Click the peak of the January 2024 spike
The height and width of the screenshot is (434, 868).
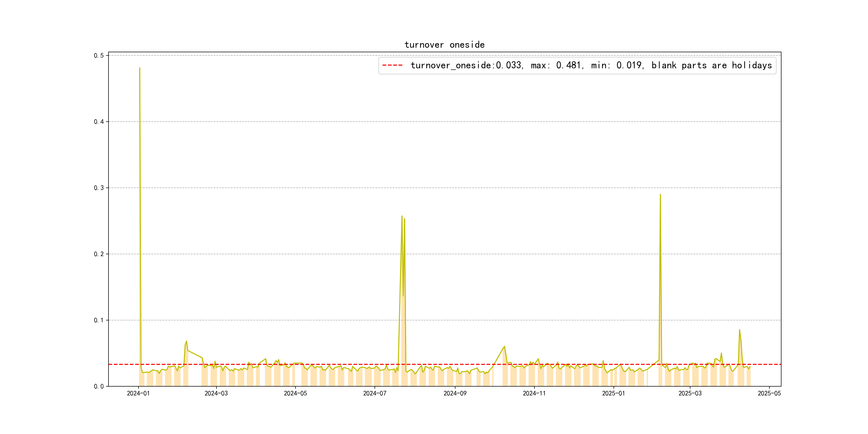(140, 68)
